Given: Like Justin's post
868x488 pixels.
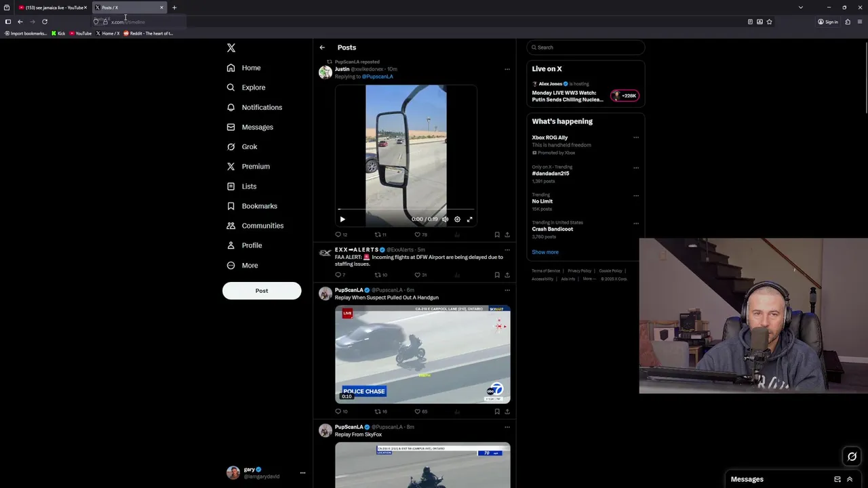Looking at the screenshot, I should (420, 235).
